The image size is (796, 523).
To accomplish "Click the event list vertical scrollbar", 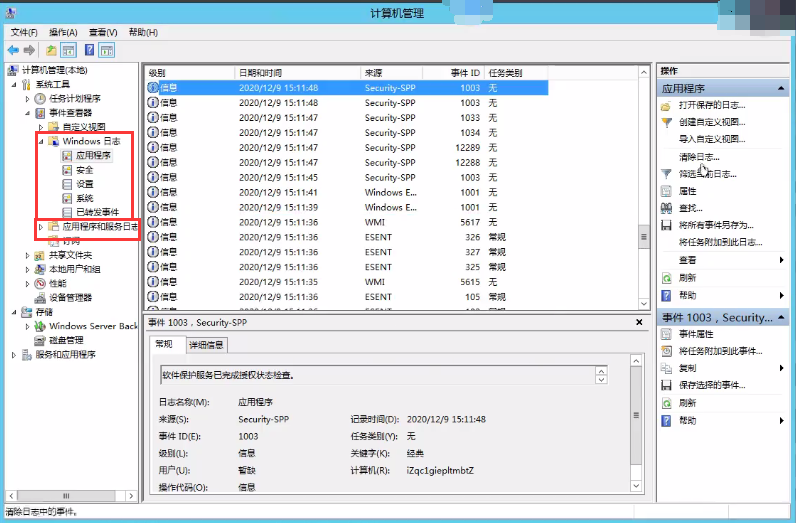I will point(644,180).
